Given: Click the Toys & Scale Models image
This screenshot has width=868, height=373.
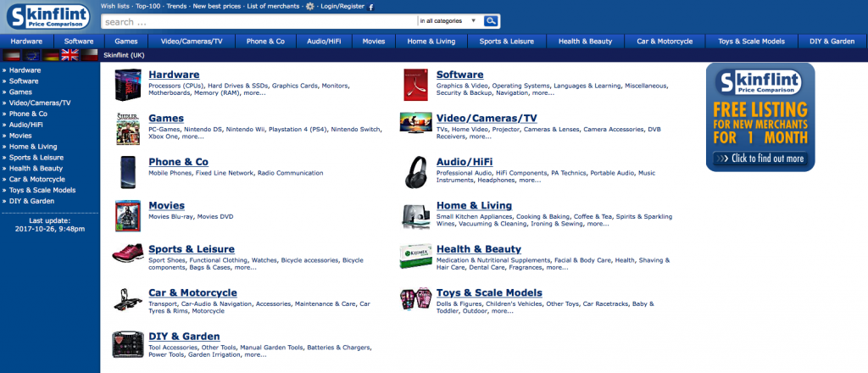Looking at the screenshot, I should (415, 299).
